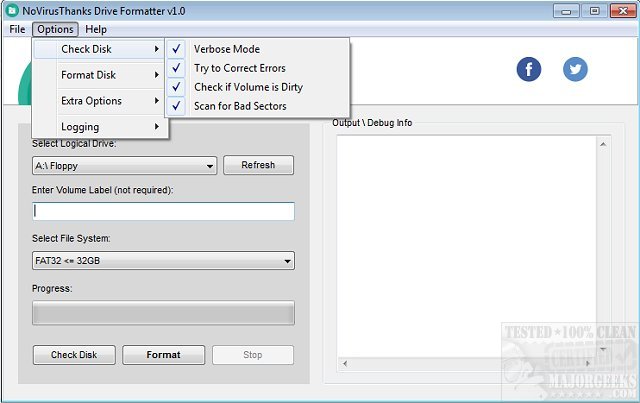
Task: Click the disabled Stop button
Action: [253, 355]
